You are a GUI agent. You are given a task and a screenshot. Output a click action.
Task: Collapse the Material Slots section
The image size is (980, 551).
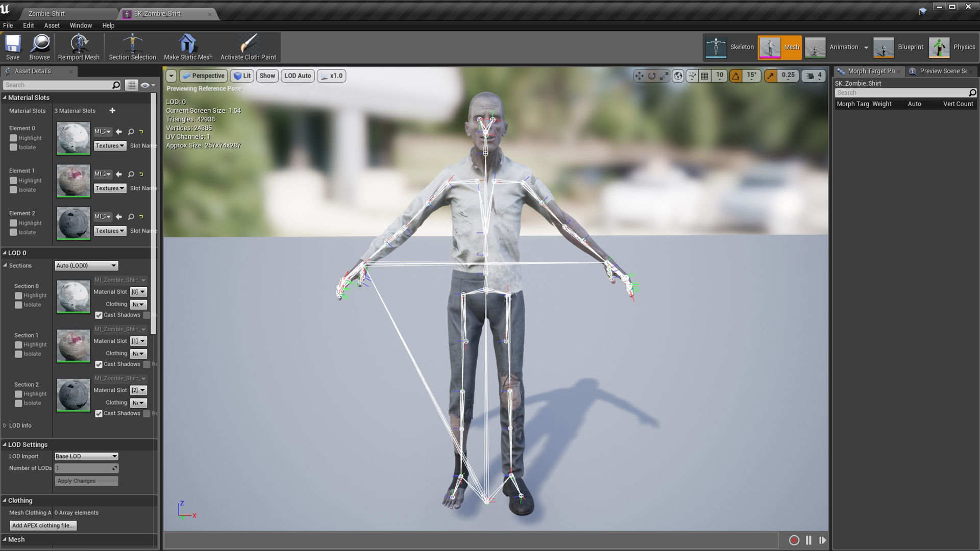(x=5, y=97)
